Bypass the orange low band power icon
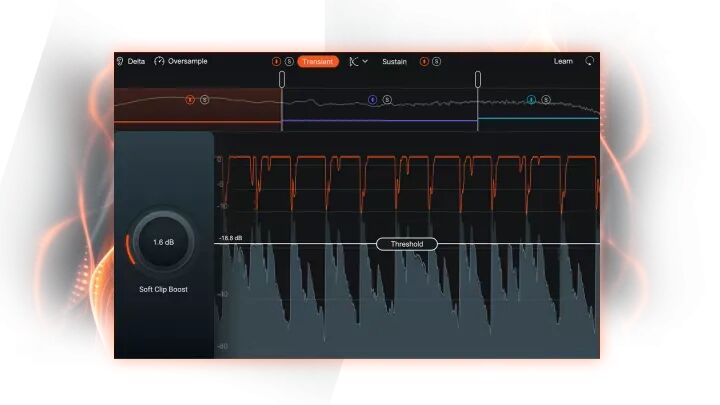Image resolution: width=720 pixels, height=405 pixels. pos(191,99)
